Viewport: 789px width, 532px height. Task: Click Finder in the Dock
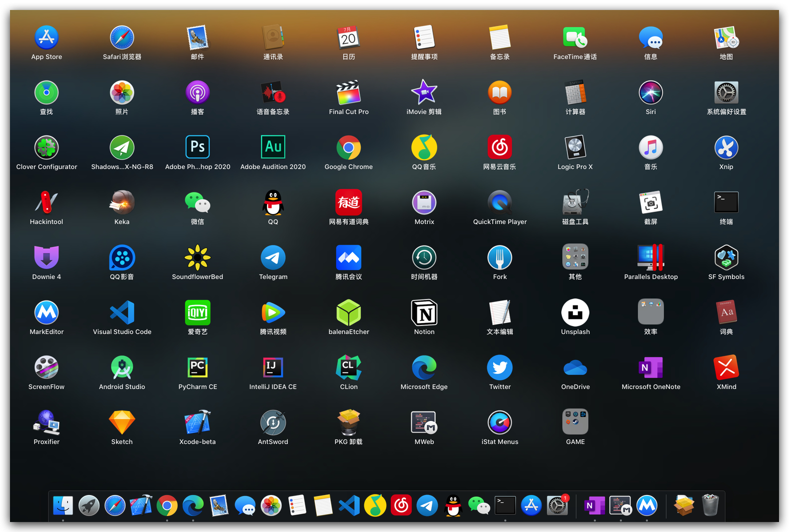coord(63,505)
